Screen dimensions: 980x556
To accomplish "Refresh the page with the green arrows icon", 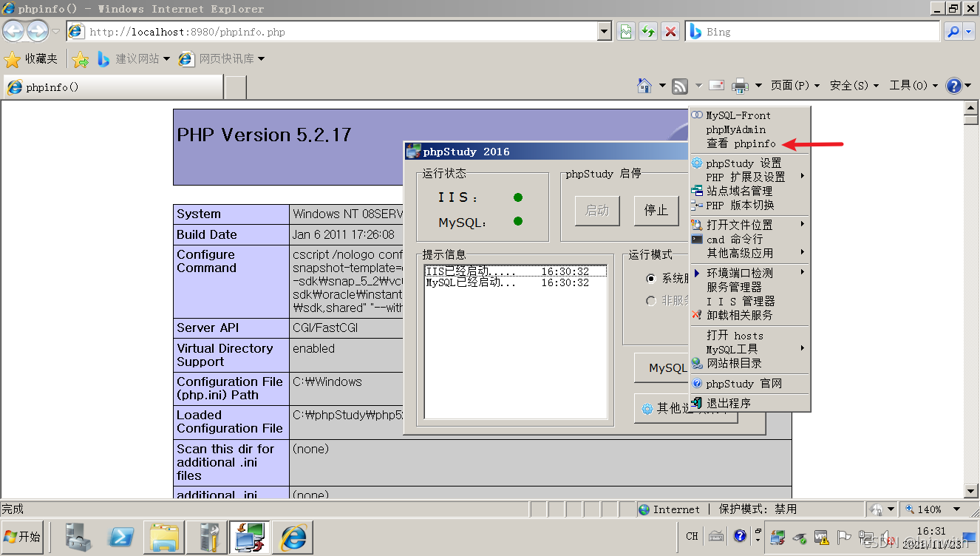I will click(648, 32).
